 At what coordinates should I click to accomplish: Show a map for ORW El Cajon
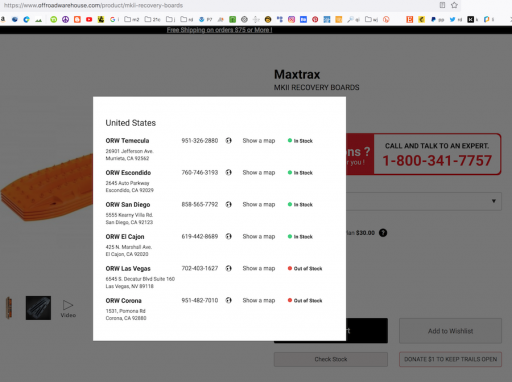(x=259, y=237)
